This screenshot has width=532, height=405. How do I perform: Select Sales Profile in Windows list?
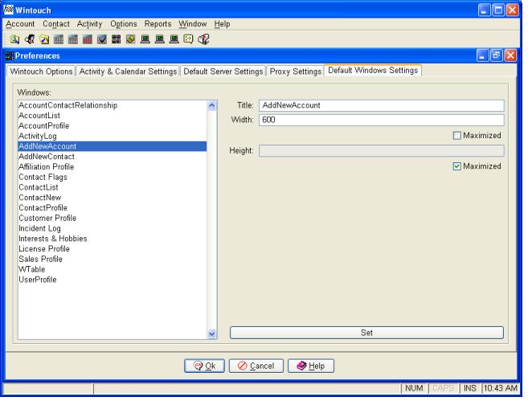(112, 259)
